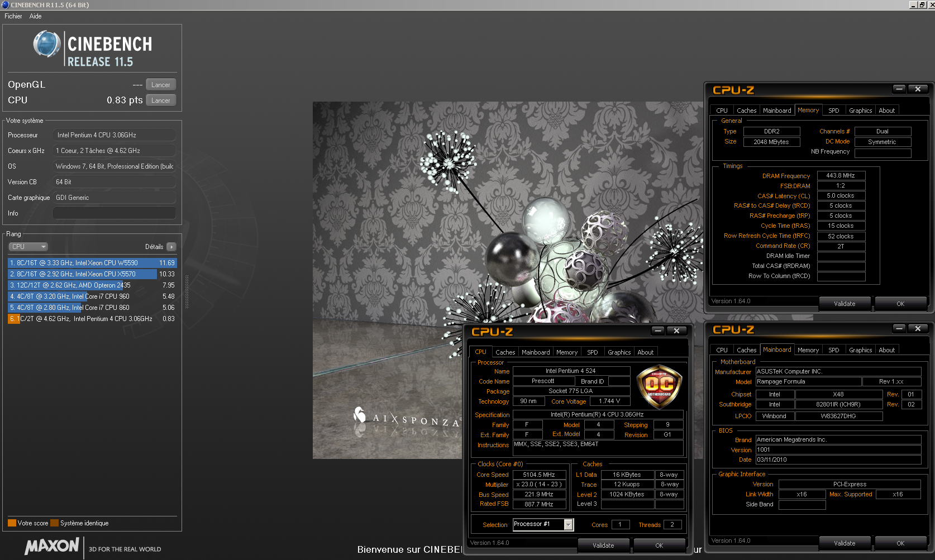Click the Cinebench globe logo icon
The height and width of the screenshot is (560, 935).
click(46, 44)
